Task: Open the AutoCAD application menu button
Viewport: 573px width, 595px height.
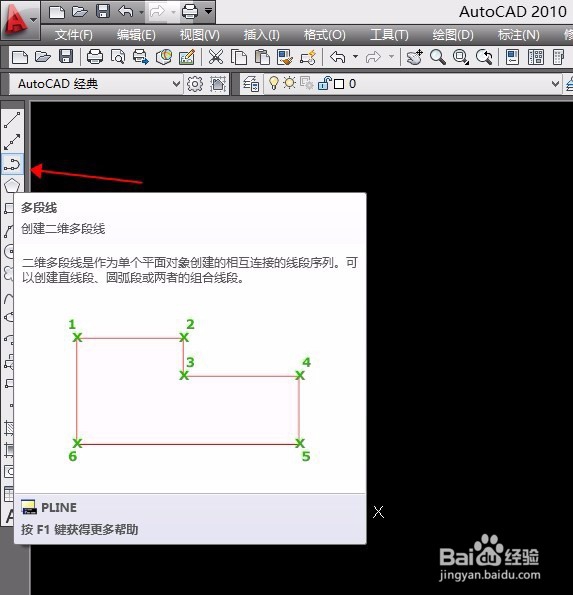Action: pos(19,20)
